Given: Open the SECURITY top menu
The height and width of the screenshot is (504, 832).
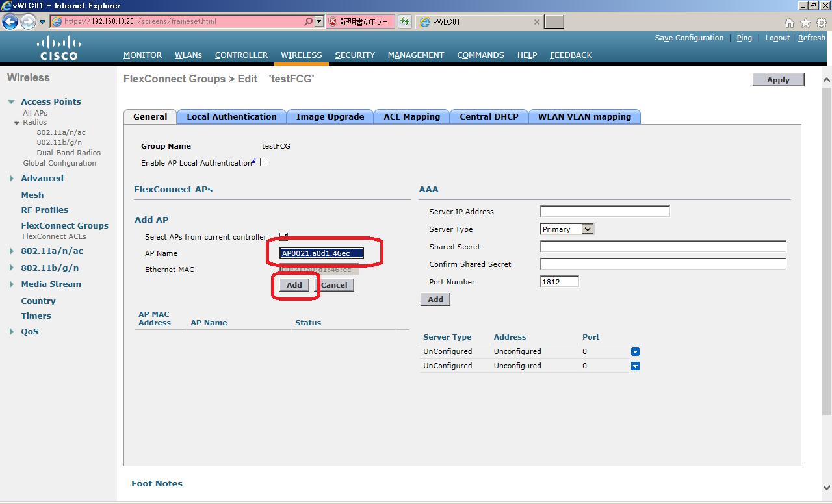Looking at the screenshot, I should (355, 55).
